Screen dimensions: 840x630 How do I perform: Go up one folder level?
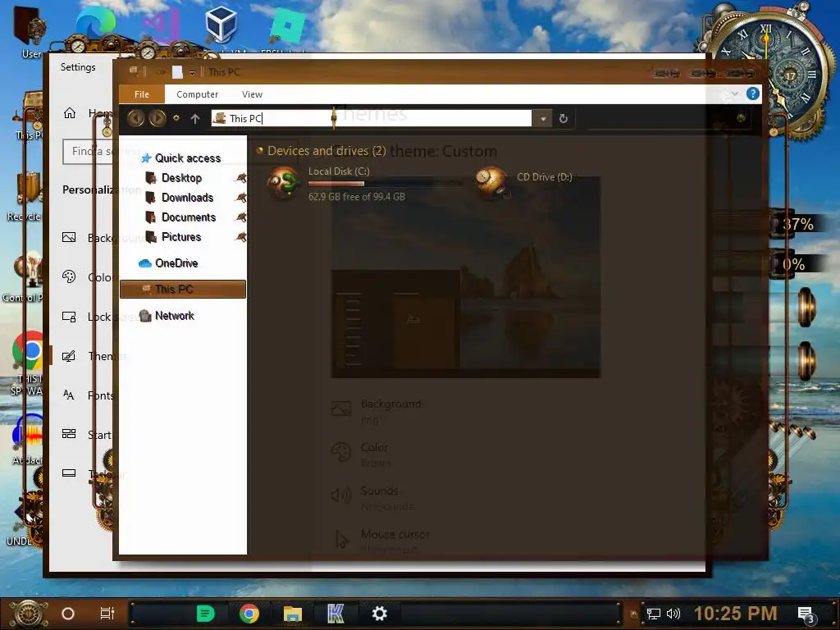[195, 118]
